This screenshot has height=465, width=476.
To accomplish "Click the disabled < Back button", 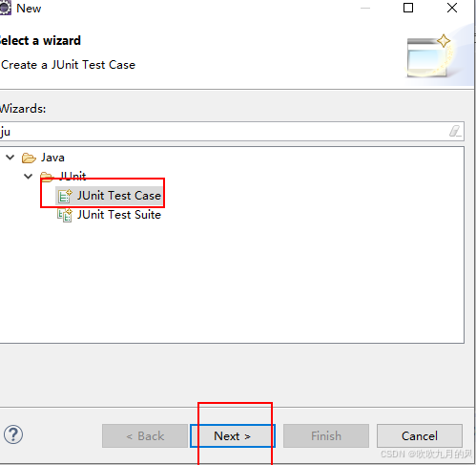I will [x=145, y=435].
